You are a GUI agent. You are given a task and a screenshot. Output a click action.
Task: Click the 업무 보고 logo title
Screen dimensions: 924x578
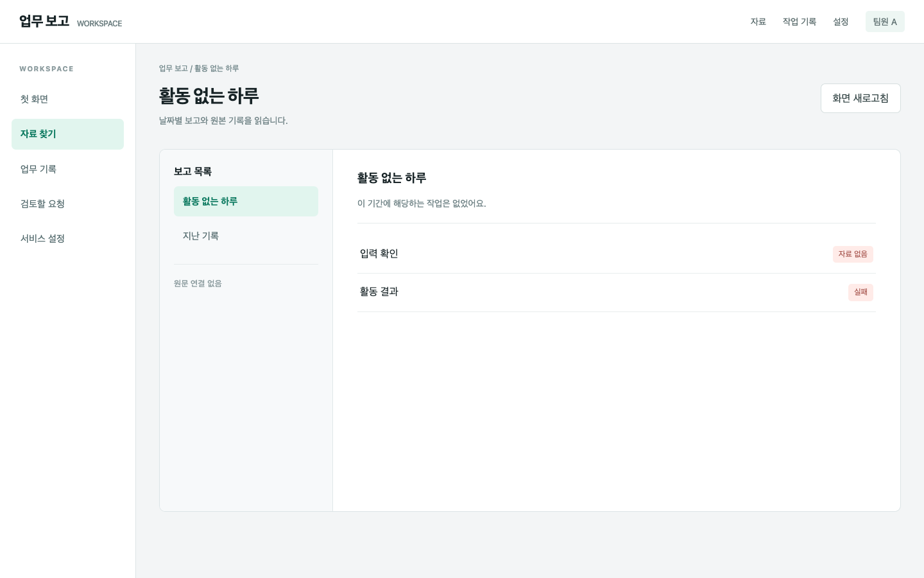tap(44, 21)
